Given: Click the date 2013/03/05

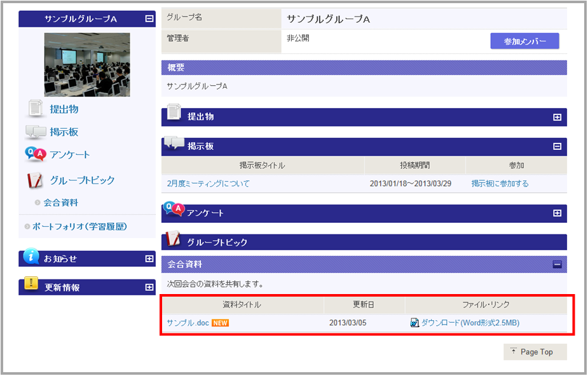Looking at the screenshot, I should (x=348, y=323).
